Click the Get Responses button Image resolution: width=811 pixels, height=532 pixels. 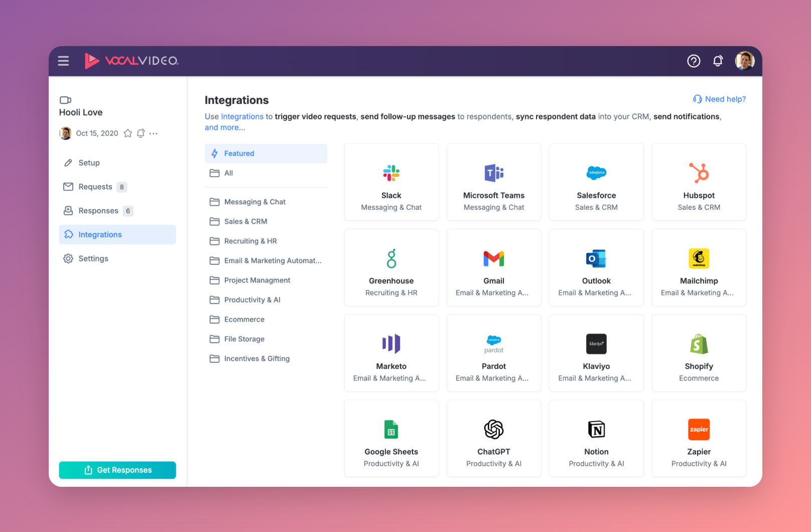pos(117,470)
